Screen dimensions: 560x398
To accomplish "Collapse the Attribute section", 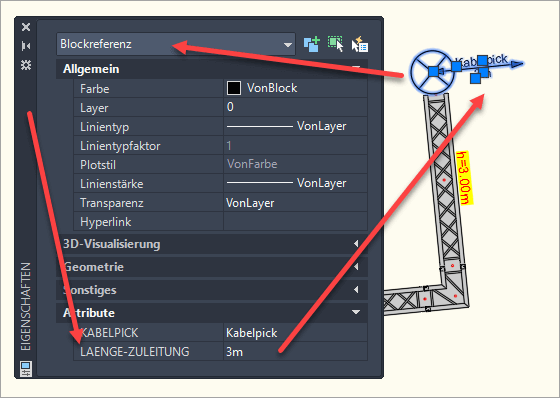I will pyautogui.click(x=356, y=312).
